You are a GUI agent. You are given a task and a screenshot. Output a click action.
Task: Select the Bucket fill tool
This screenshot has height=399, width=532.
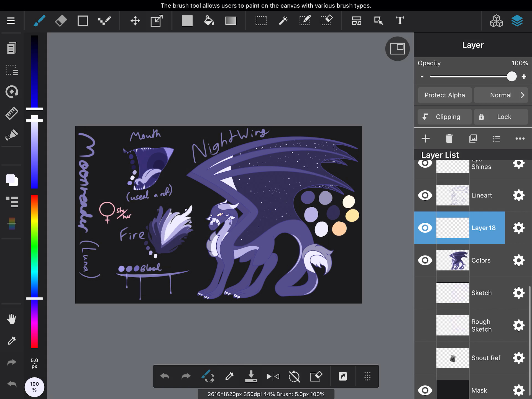click(209, 21)
